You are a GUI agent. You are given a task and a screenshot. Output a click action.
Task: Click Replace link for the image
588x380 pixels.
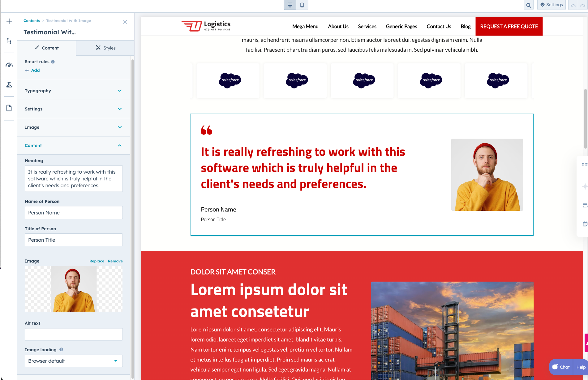click(97, 261)
